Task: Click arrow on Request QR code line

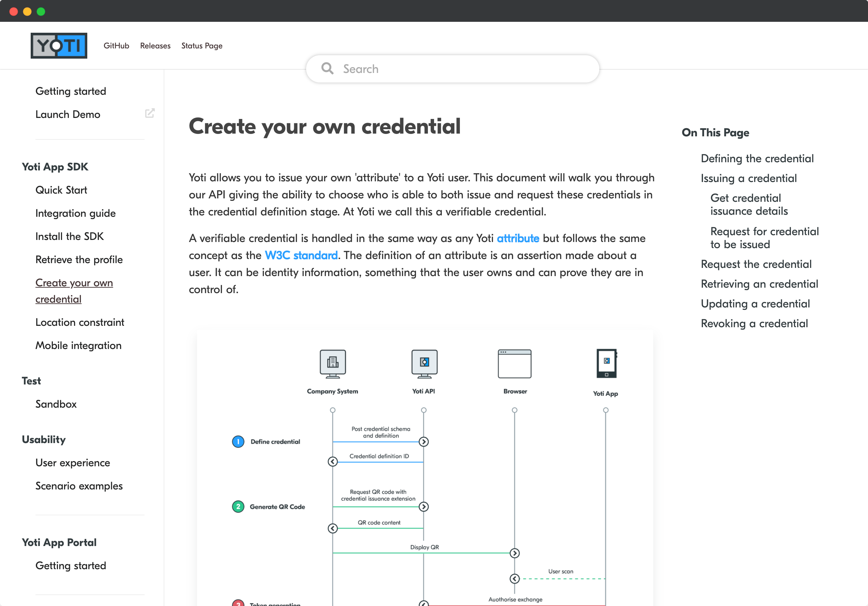Action: [424, 506]
